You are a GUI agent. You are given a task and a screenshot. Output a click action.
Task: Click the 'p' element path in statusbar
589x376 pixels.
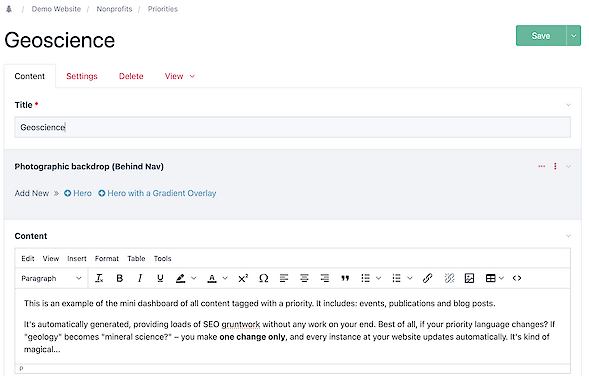click(21, 368)
